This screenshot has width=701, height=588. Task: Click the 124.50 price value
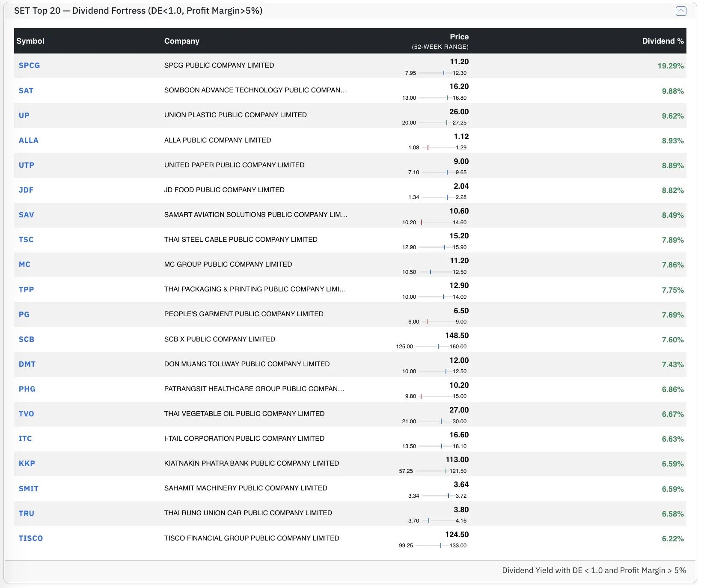click(457, 535)
